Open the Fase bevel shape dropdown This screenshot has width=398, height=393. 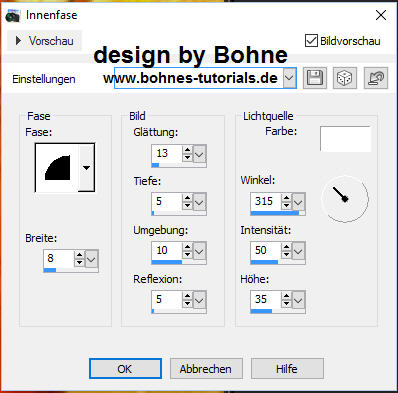[x=87, y=168]
